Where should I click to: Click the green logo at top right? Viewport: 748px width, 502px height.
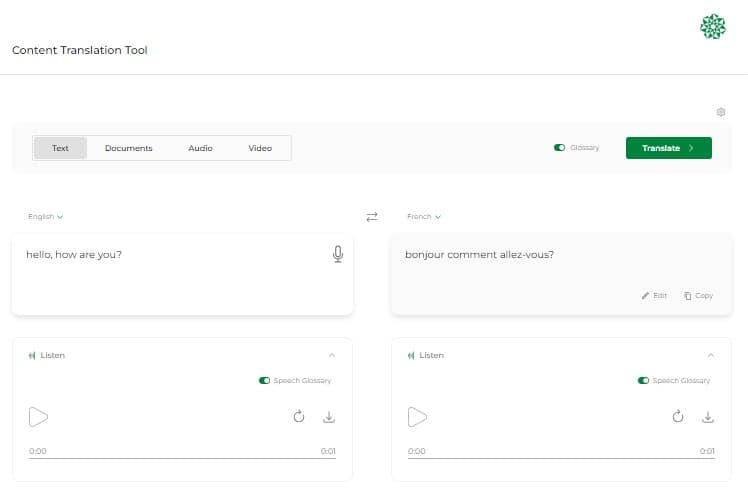(712, 27)
